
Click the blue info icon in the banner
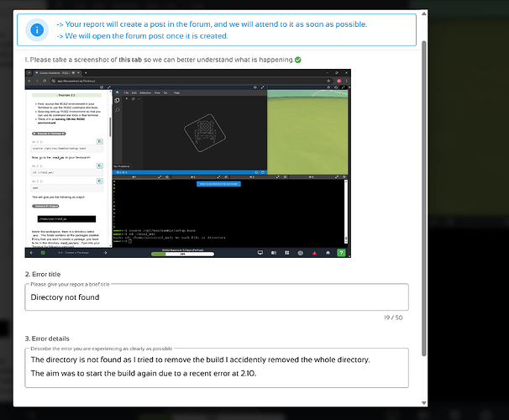pyautogui.click(x=37, y=30)
